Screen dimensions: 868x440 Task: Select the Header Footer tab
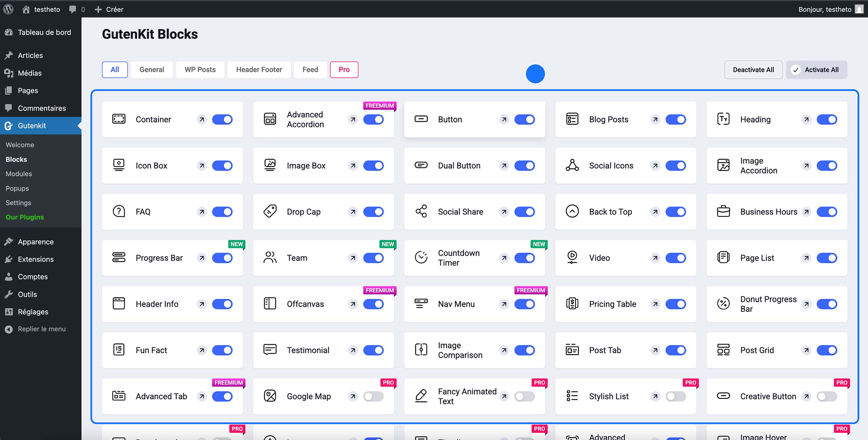pyautogui.click(x=259, y=69)
